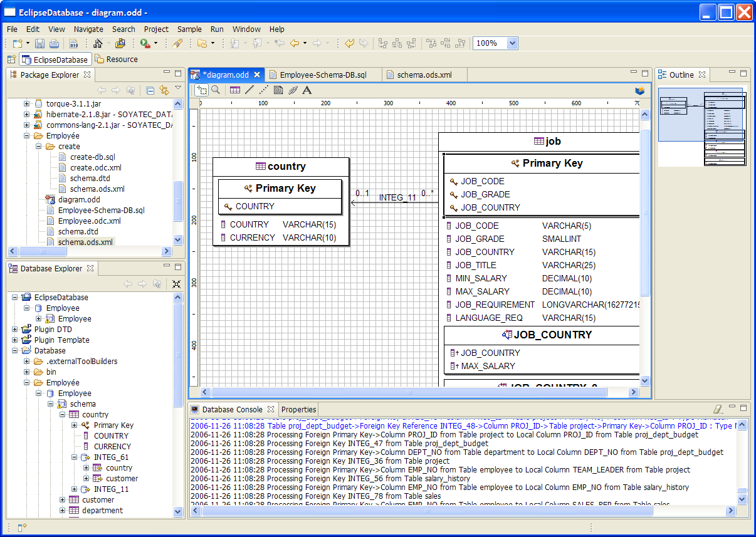Image resolution: width=756 pixels, height=537 pixels.
Task: Select the Marquee selection tool in diagram palette
Action: (x=201, y=90)
